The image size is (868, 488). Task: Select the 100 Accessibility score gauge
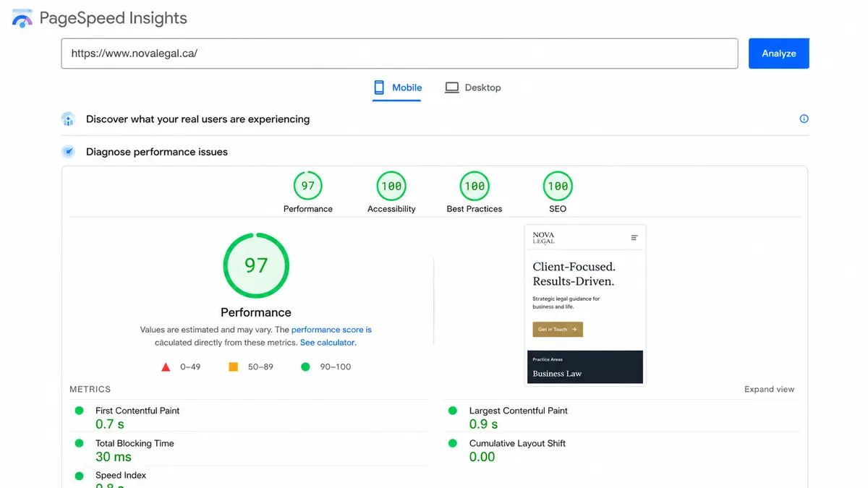click(x=391, y=186)
